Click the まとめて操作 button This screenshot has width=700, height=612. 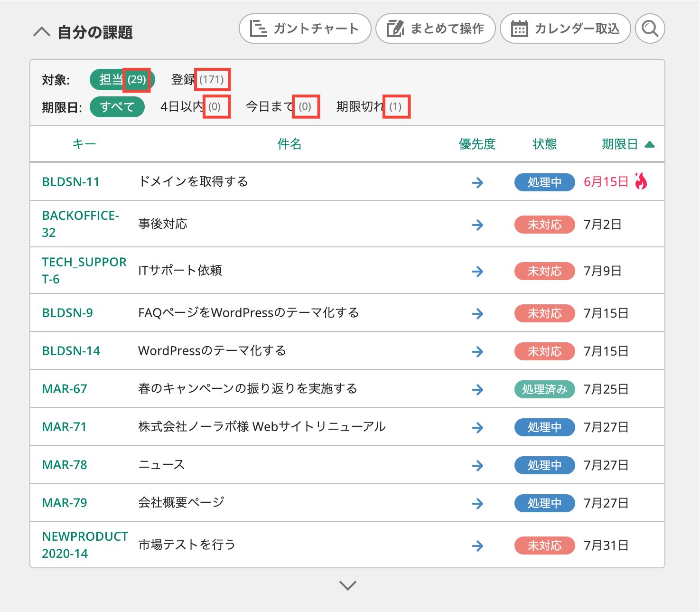(x=436, y=28)
